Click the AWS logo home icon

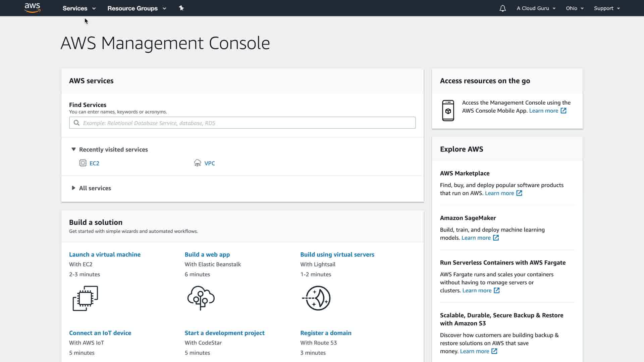pyautogui.click(x=33, y=8)
